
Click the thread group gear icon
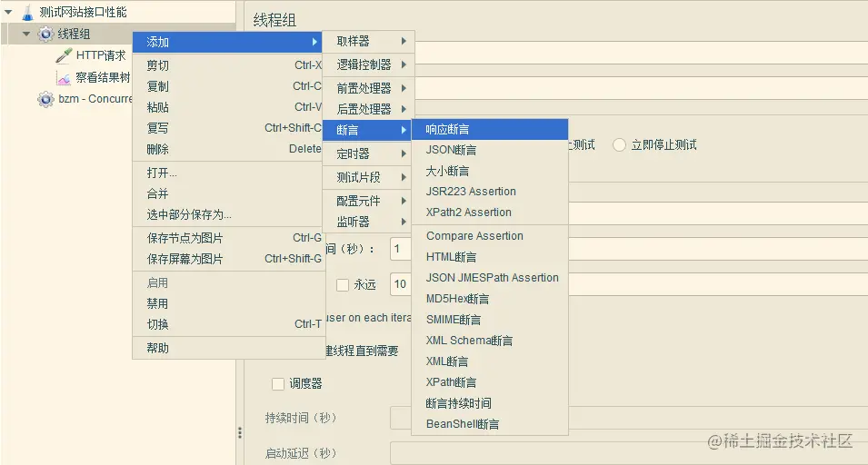point(46,34)
